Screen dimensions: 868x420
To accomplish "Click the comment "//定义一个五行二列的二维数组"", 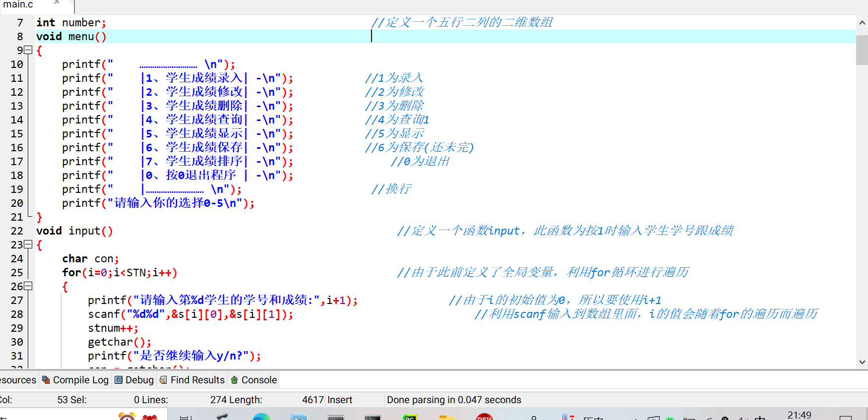I will [462, 23].
